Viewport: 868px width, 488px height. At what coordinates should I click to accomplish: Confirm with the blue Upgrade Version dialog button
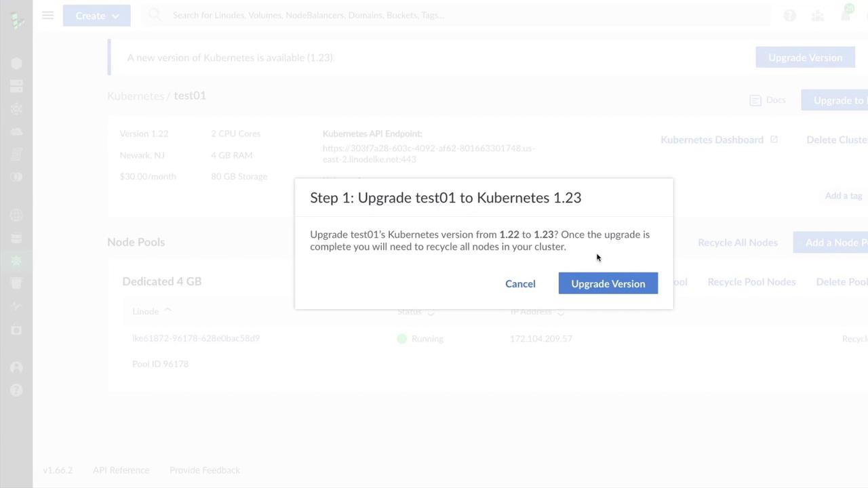click(x=608, y=283)
